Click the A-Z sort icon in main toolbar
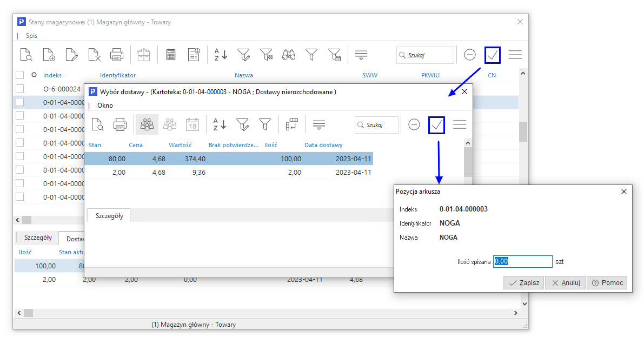Viewport: 644px width, 343px height. (220, 55)
